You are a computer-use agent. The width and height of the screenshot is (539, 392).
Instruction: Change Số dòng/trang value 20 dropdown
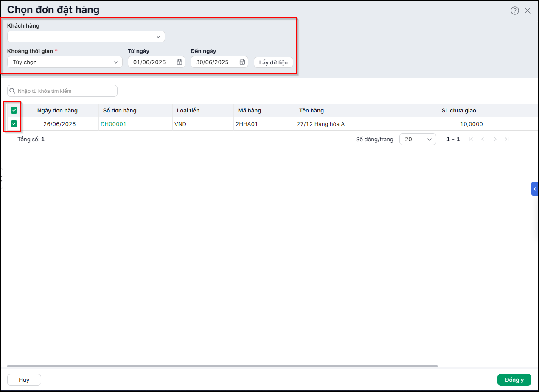418,139
